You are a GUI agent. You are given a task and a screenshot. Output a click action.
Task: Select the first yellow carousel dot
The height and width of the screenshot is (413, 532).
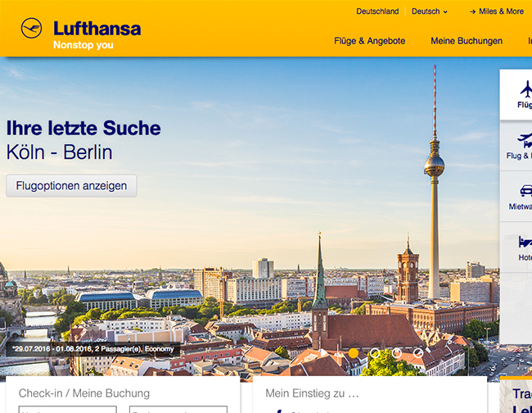(x=354, y=353)
